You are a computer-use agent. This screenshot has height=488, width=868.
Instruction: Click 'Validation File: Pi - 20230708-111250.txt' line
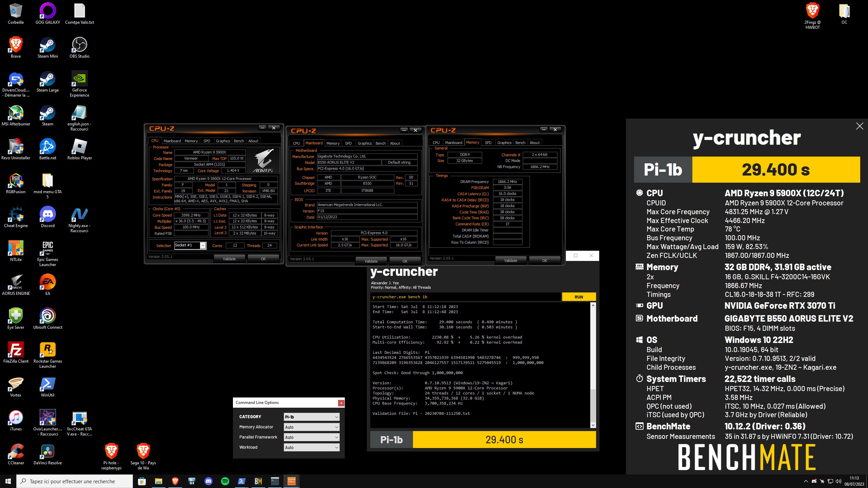point(421,413)
